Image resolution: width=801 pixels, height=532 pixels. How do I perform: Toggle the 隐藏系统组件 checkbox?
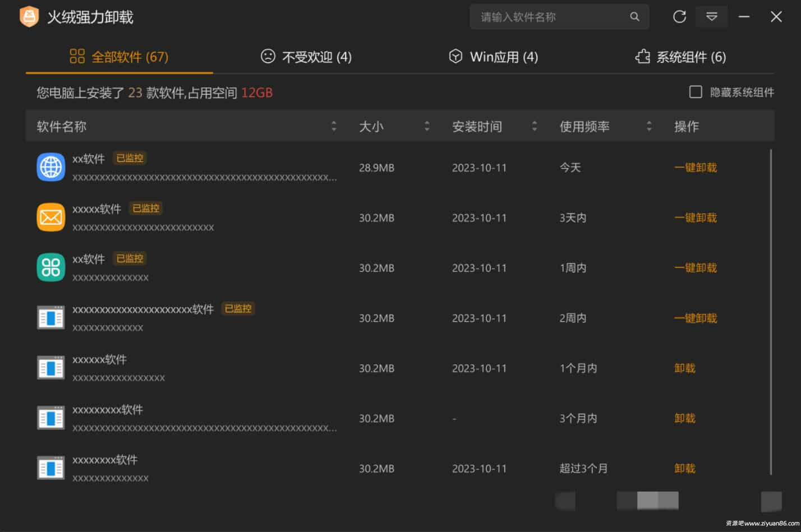[696, 92]
